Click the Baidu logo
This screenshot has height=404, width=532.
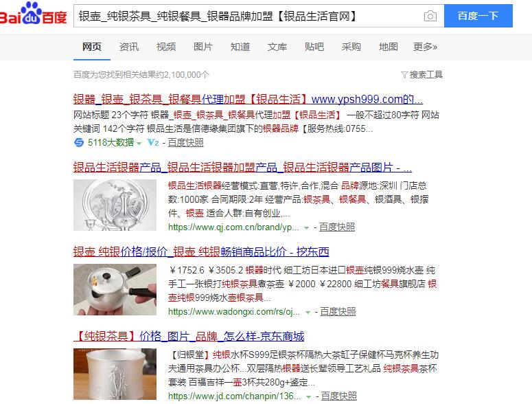point(33,14)
